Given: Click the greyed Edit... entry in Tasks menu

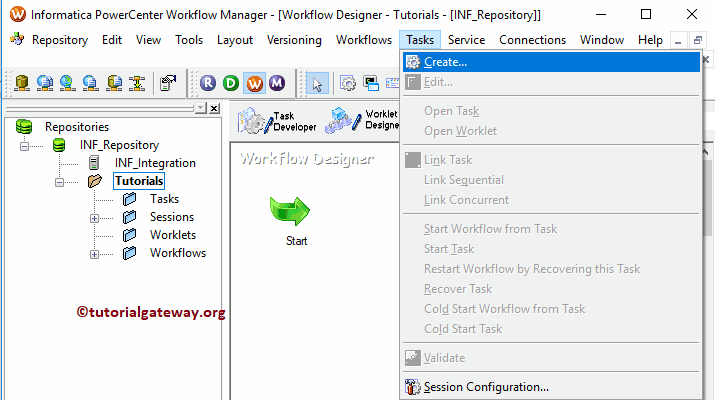Looking at the screenshot, I should point(551,82).
